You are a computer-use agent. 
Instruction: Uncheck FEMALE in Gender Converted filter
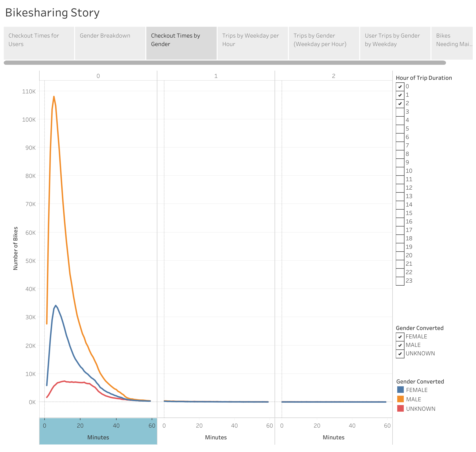400,337
